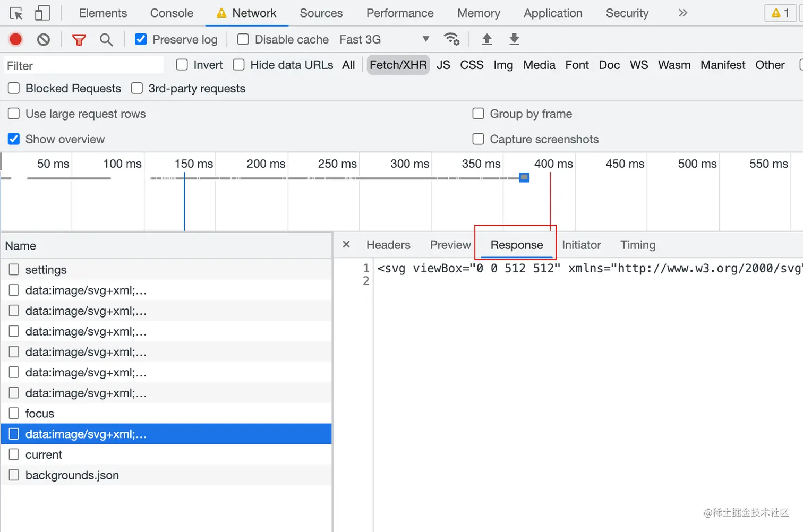The height and width of the screenshot is (532, 803).
Task: Clear the network log
Action: coord(44,39)
